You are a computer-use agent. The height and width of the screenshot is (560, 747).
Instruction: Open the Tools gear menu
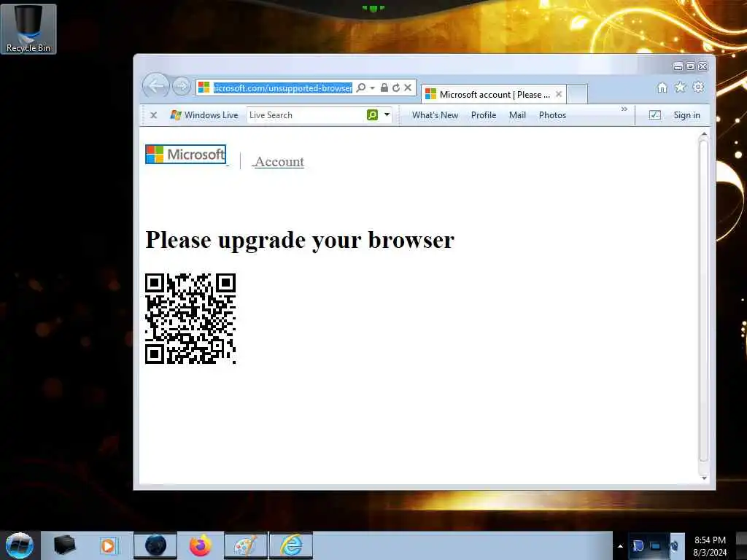[698, 87]
